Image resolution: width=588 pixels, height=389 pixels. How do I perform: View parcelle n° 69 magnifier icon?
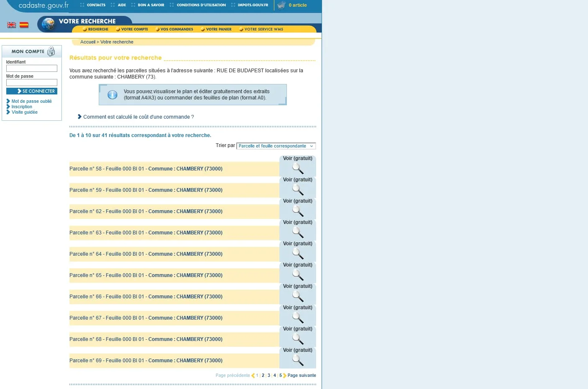tap(298, 360)
